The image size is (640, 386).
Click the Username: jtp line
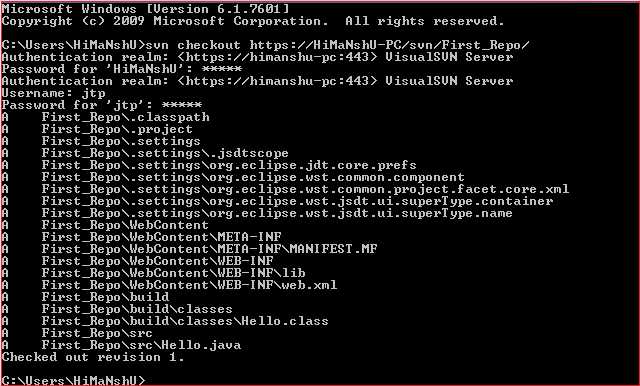(53, 93)
